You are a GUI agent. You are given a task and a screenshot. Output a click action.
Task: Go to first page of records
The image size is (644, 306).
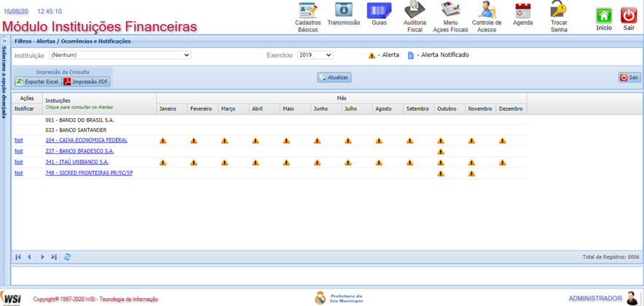click(x=18, y=257)
